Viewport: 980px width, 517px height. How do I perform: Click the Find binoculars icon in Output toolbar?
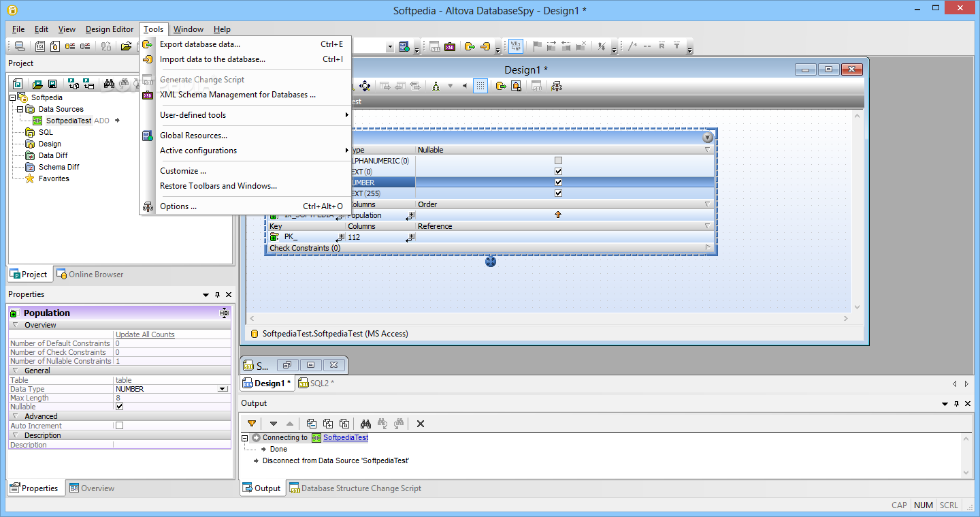[x=365, y=424]
